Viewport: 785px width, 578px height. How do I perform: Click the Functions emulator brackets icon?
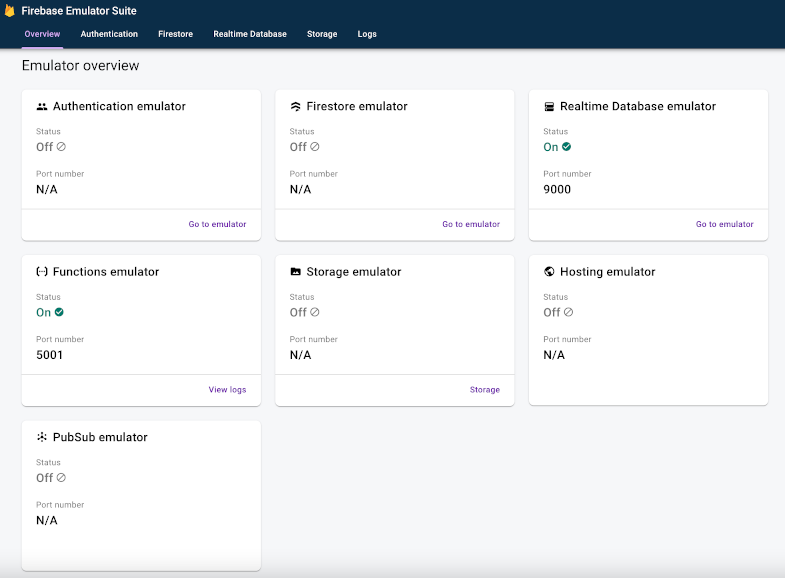(x=42, y=272)
